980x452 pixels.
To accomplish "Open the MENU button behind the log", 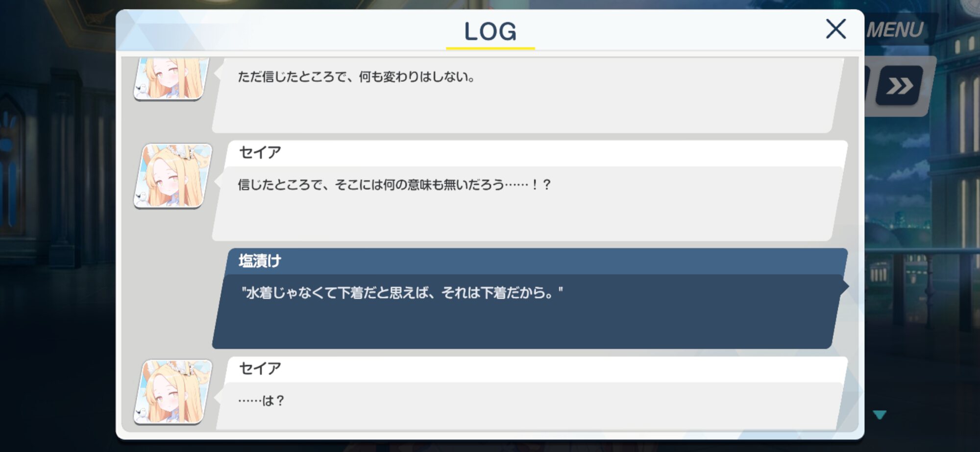I will coord(895,30).
